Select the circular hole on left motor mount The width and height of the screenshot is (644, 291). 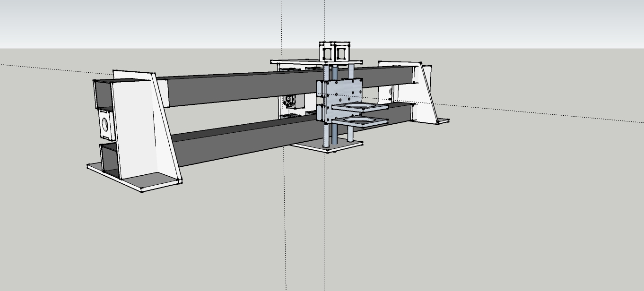105,124
